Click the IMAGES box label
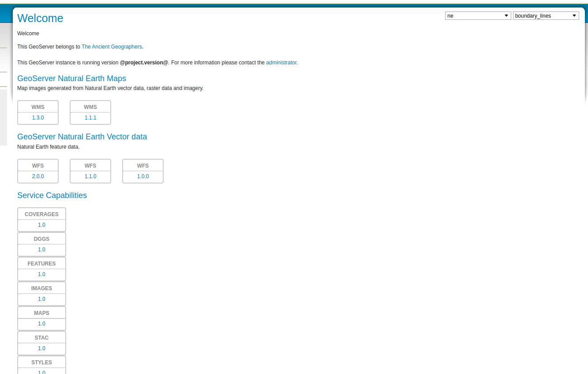Screen dimensions: 588x374 [41, 288]
